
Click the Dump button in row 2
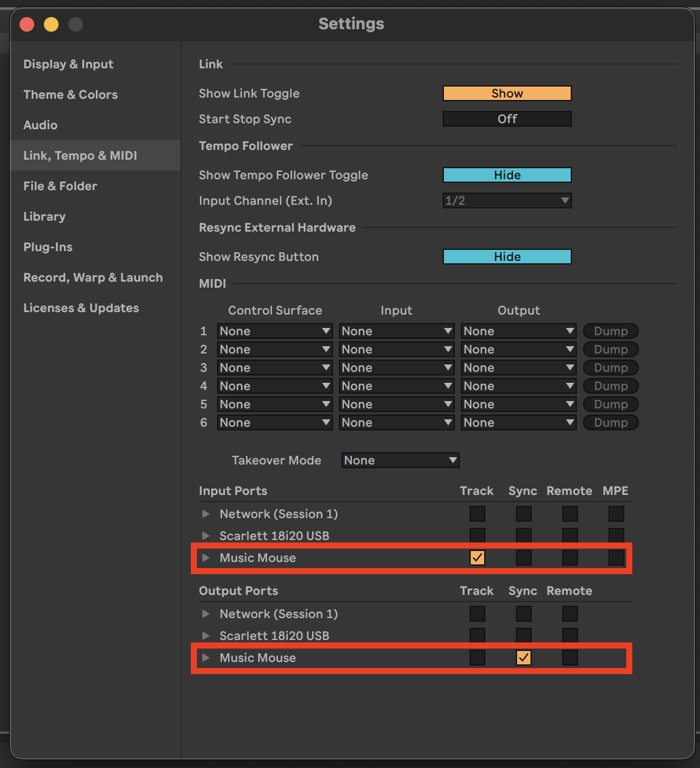(x=610, y=349)
